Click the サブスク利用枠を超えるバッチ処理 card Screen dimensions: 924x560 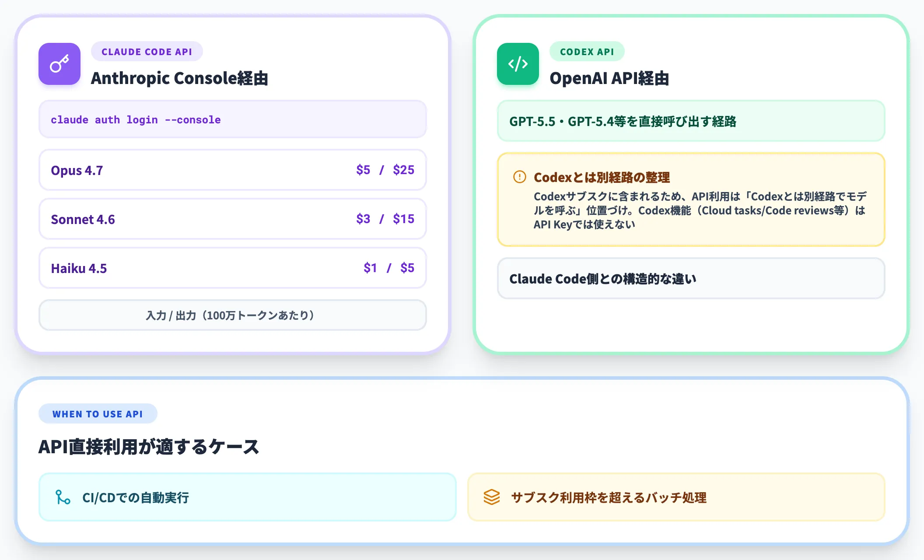[676, 497]
